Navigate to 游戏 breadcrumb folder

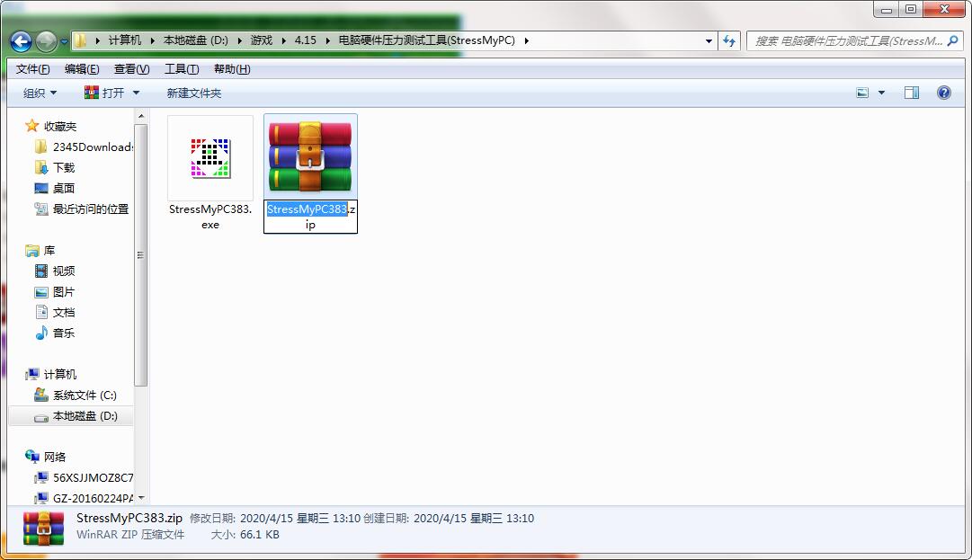tap(261, 40)
